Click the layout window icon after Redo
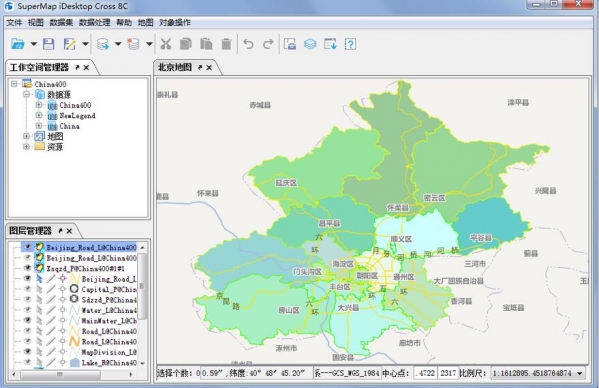 (x=290, y=44)
